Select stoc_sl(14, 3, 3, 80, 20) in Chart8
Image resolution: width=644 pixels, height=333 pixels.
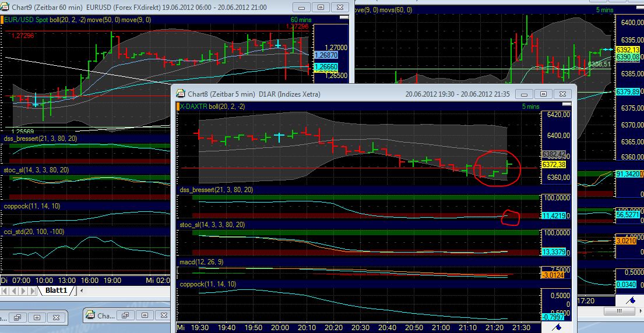click(x=212, y=225)
